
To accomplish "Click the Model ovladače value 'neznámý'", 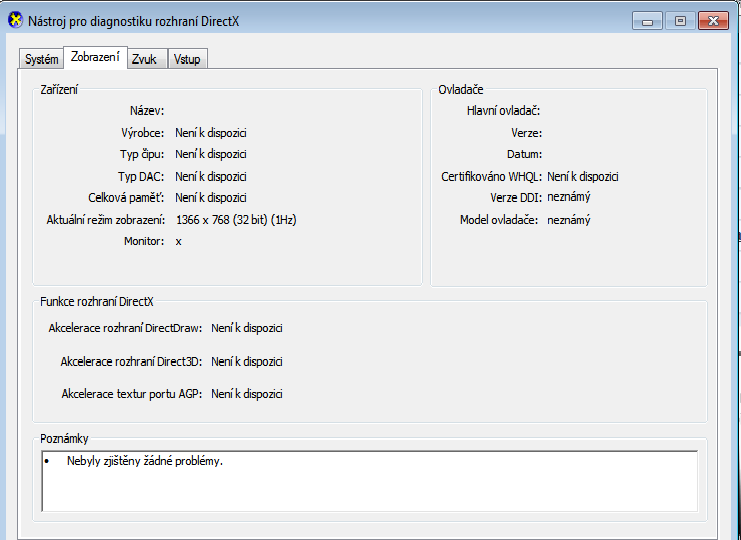I will (x=569, y=220).
